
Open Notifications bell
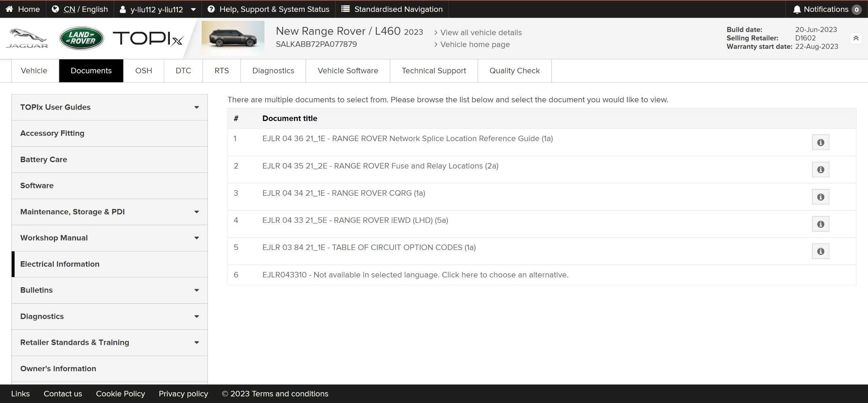point(797,9)
